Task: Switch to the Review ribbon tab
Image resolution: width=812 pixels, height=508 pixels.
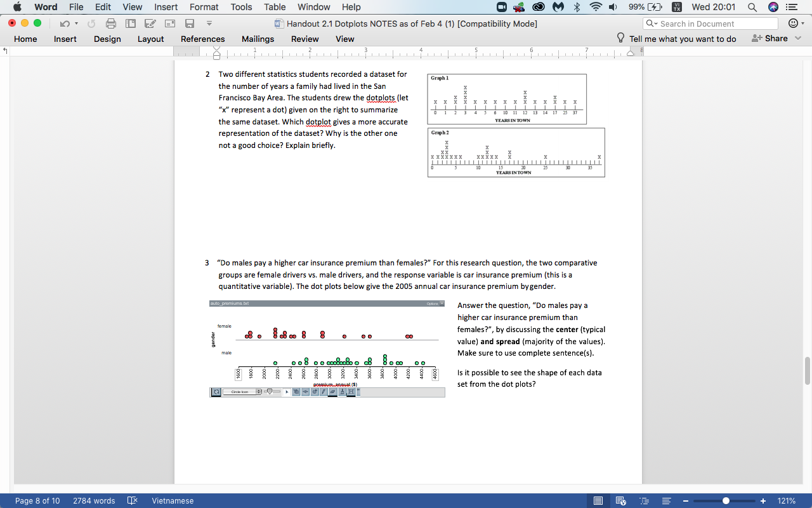Action: point(304,39)
